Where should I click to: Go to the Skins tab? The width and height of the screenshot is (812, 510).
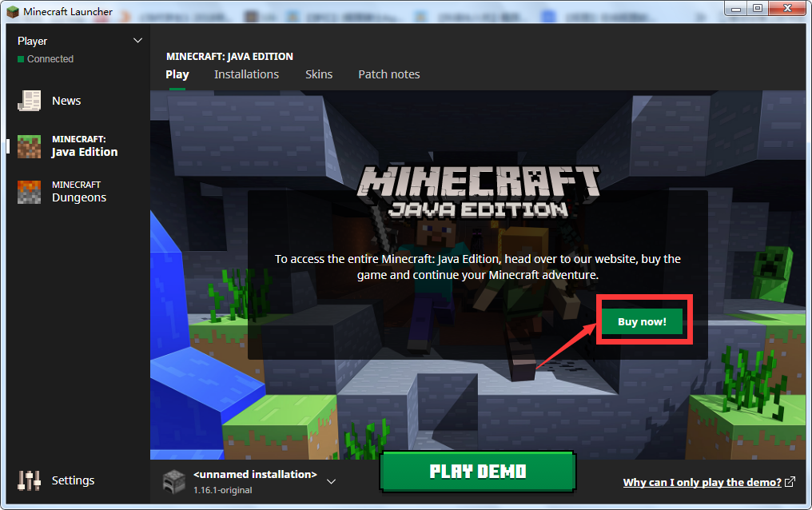point(319,74)
